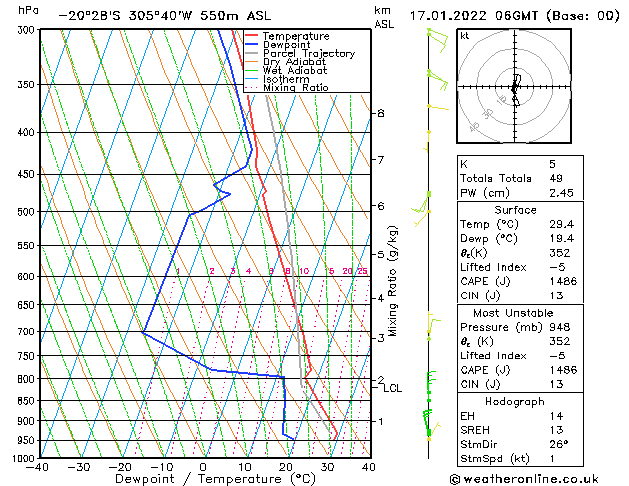Click the 'kt' unit label in hodograph
The height and width of the screenshot is (486, 629).
click(465, 36)
